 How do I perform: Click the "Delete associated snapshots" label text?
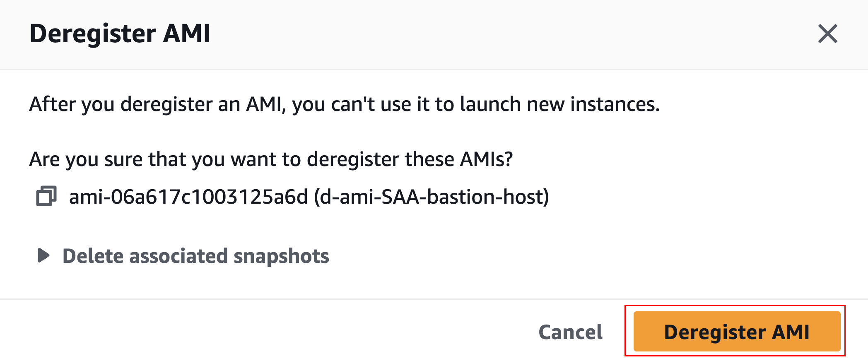195,256
